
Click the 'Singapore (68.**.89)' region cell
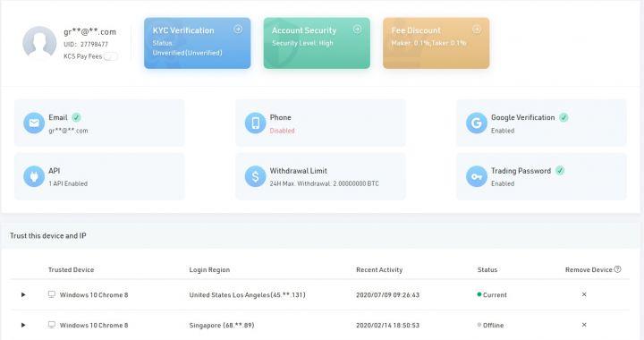click(222, 325)
